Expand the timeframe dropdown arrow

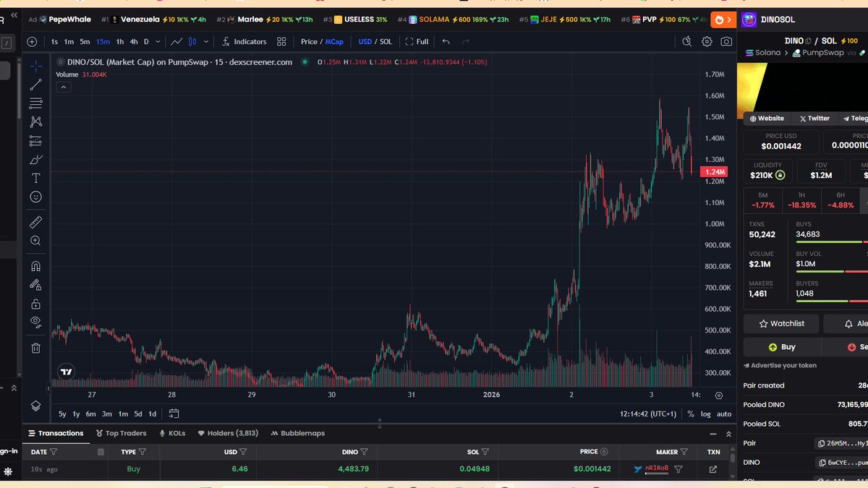click(157, 42)
